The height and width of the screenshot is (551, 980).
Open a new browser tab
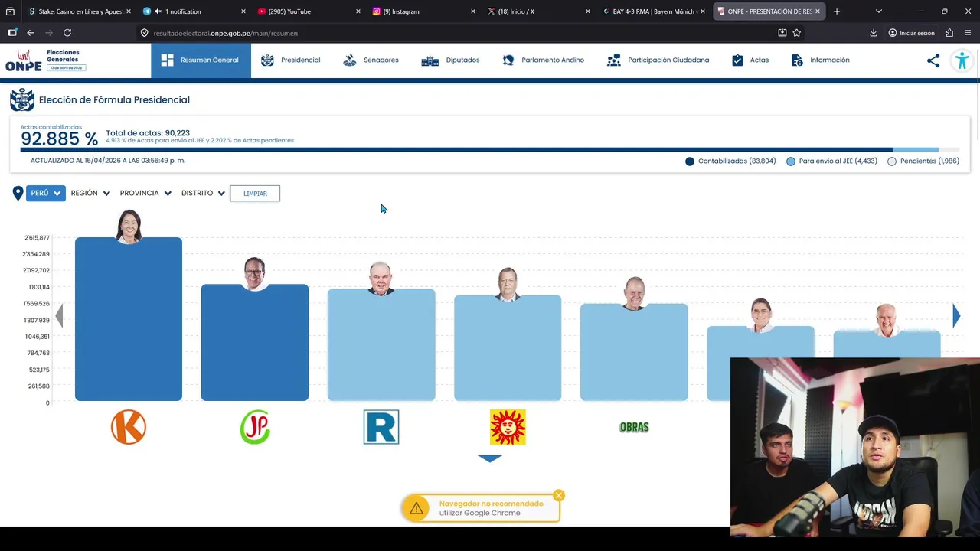(837, 11)
